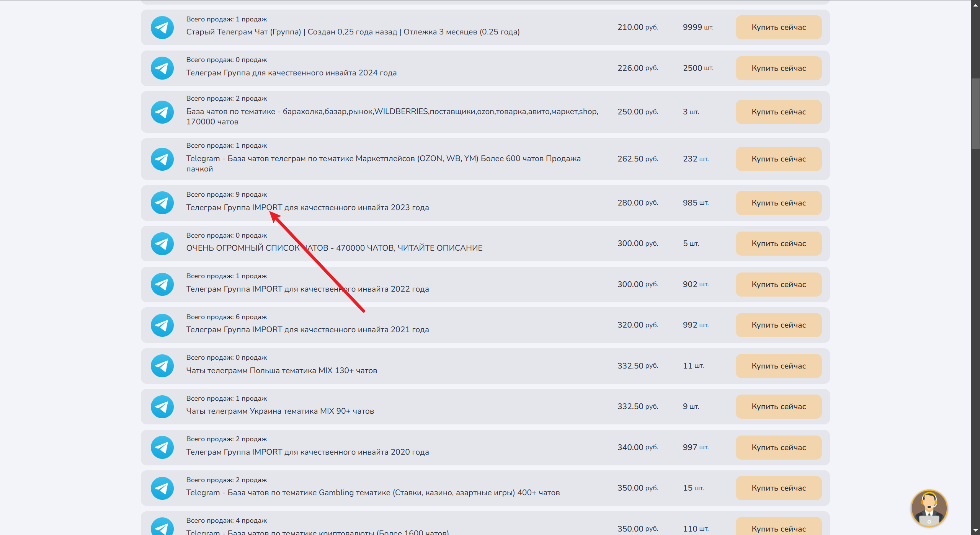The width and height of the screenshot is (980, 535).
Task: Click Telegram icon of IMPORT 2023 года row
Action: 162,203
